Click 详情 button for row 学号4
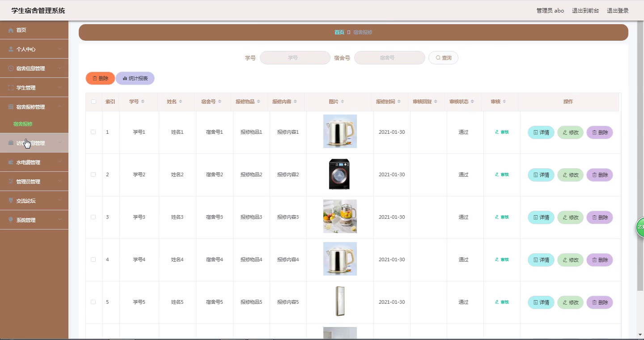The image size is (644, 340). coord(541,260)
